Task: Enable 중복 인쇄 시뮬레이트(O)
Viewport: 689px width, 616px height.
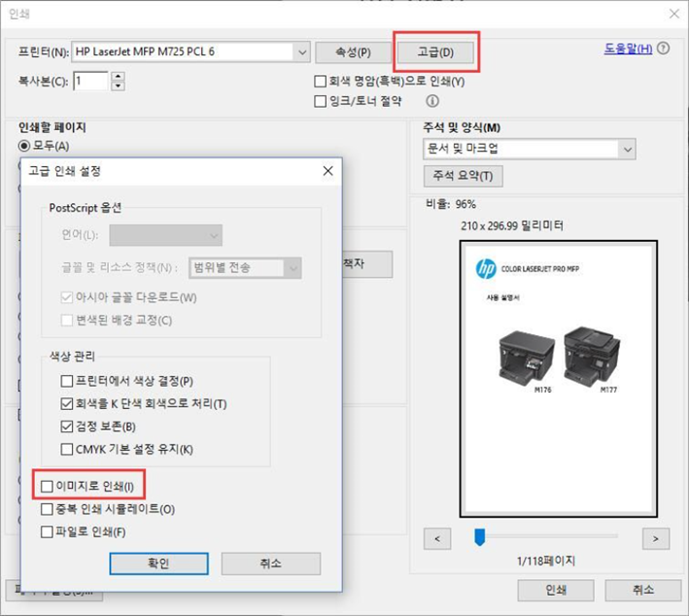Action: point(47,509)
